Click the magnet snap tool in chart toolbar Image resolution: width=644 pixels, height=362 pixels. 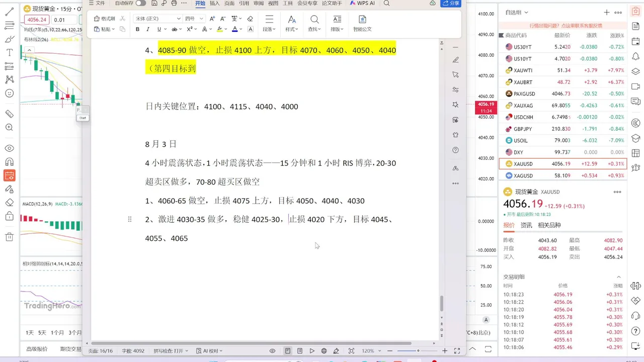click(x=9, y=162)
